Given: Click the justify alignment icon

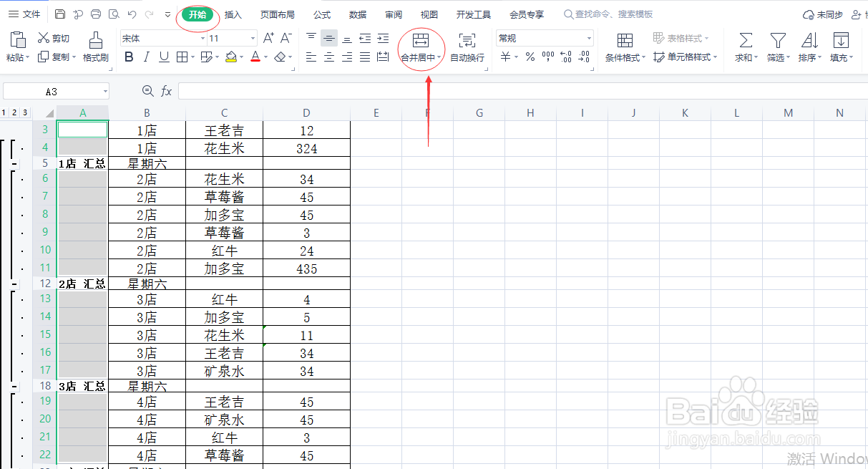Looking at the screenshot, I should pos(365,57).
